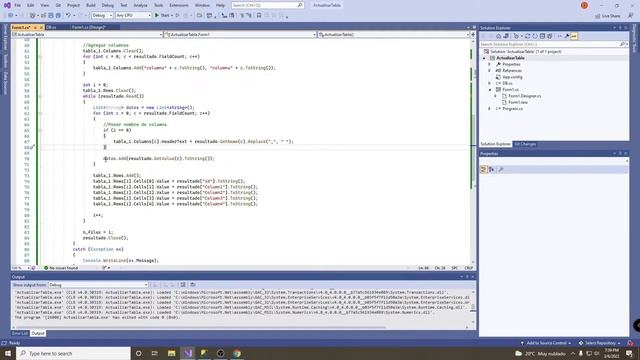Click the bookmark toggle toolbar icon
Screen dimensions: 640x360
pyautogui.click(x=259, y=16)
